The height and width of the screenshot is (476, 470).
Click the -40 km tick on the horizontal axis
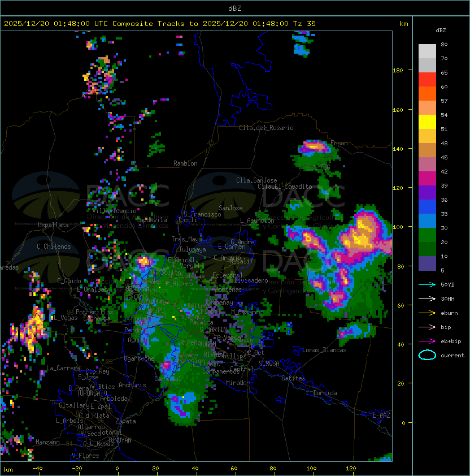tap(37, 469)
